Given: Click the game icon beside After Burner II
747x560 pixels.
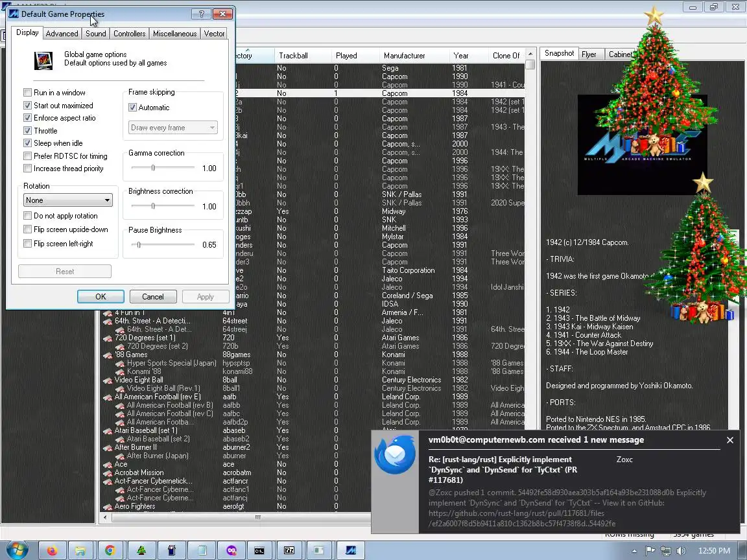Looking at the screenshot, I should 108,448.
